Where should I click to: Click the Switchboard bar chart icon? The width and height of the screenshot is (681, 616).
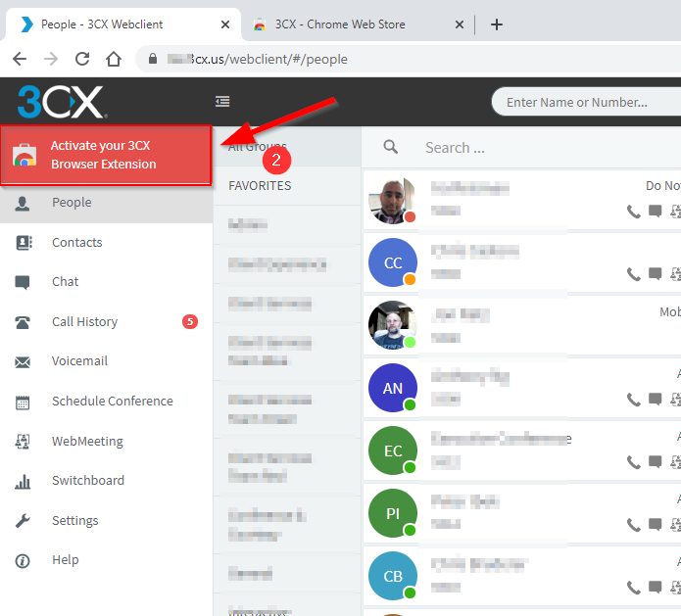click(23, 482)
